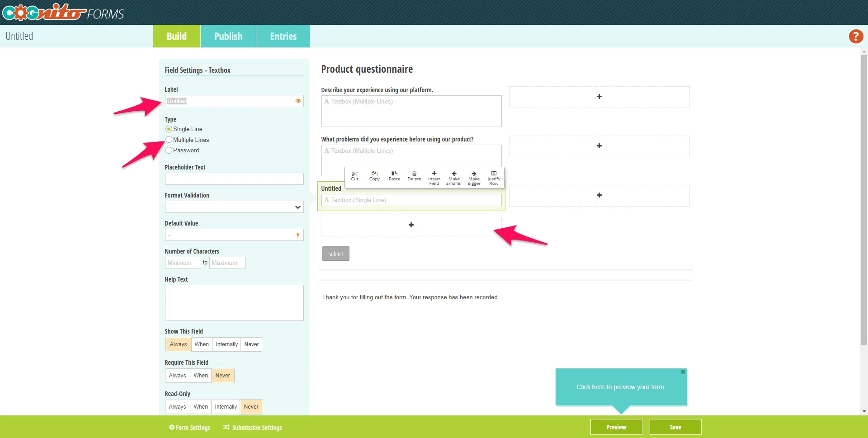This screenshot has width=868, height=438.
Task: Click the lightning bolt in Default Value
Action: tap(298, 235)
